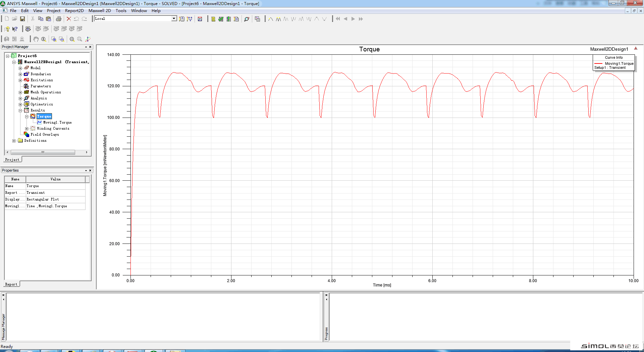Click the eye visibility toolbar icon
Image resolution: width=644 pixels, height=352 pixels.
pyautogui.click(x=28, y=29)
